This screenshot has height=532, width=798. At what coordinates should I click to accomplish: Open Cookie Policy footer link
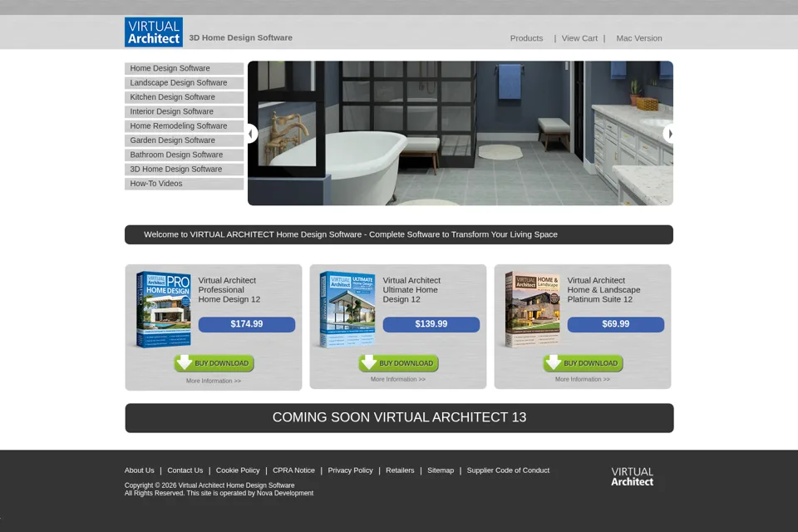(x=238, y=470)
